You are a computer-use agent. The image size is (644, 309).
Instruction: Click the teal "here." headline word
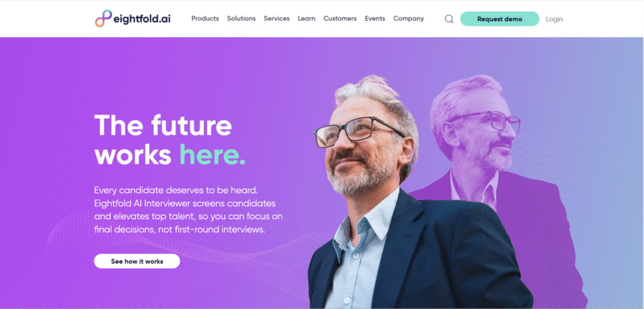point(213,155)
